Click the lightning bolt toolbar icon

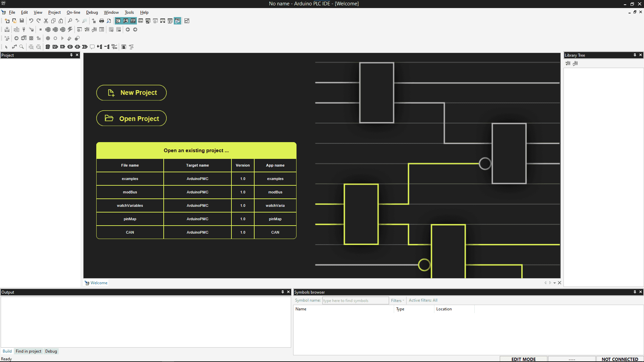70,29
